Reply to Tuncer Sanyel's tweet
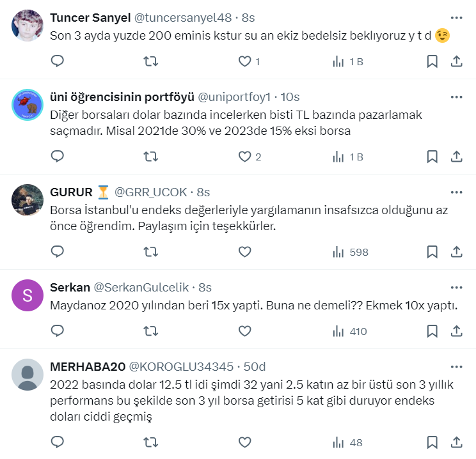This screenshot has height=459, width=476. click(58, 61)
